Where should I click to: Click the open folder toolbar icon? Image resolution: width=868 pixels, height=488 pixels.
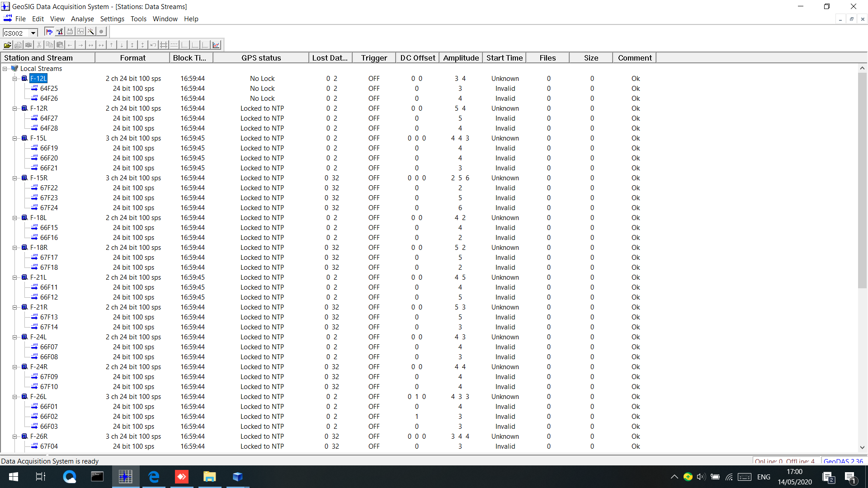click(x=8, y=45)
